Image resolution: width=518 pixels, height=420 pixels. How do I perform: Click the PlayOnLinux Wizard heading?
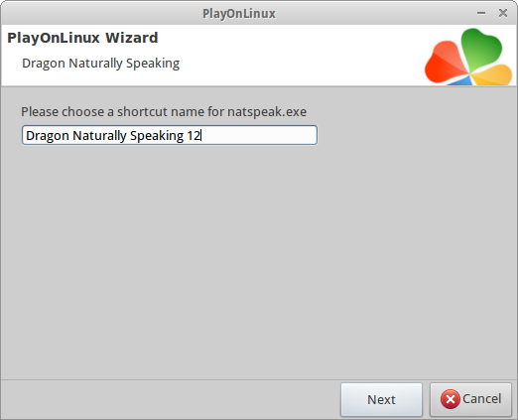[x=82, y=38]
